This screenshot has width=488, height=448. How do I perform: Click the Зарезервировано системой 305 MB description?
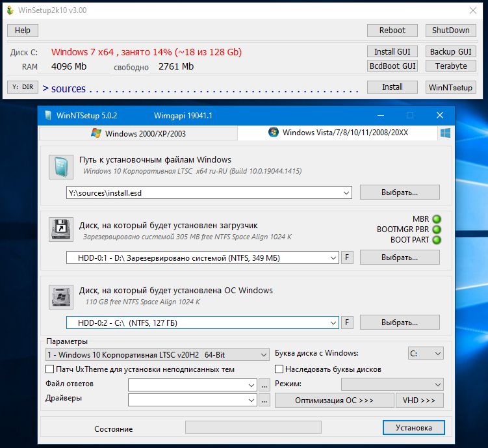[x=187, y=237]
